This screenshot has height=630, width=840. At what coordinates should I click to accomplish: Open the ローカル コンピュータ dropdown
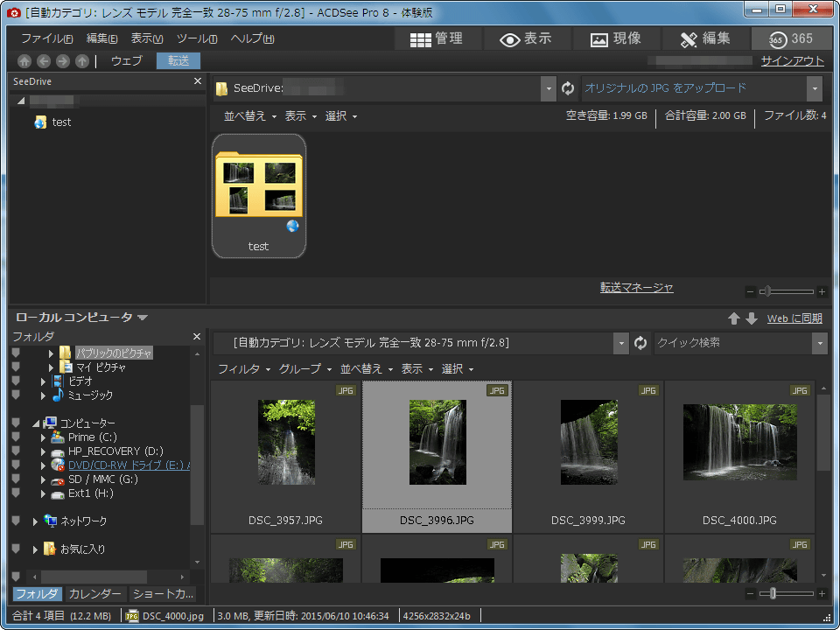tap(81, 317)
